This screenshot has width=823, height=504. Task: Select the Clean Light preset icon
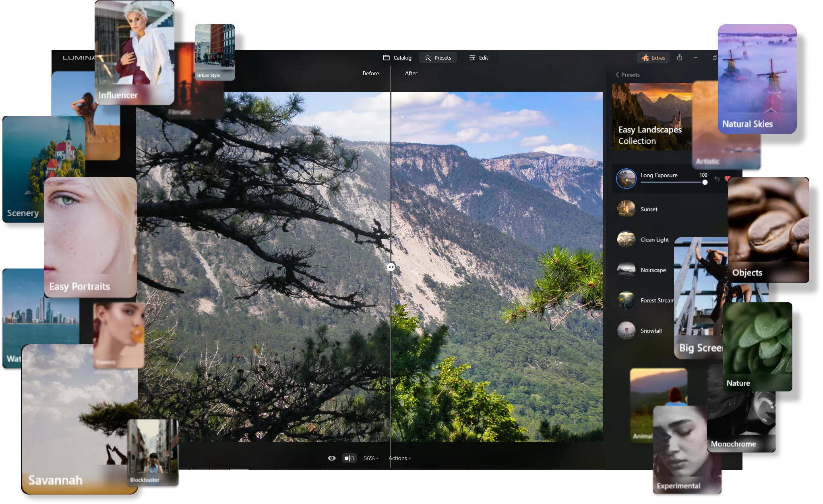coord(626,240)
